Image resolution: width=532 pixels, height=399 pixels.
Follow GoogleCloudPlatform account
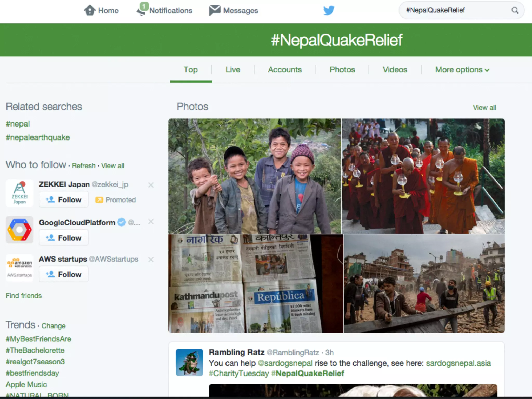pyautogui.click(x=64, y=238)
